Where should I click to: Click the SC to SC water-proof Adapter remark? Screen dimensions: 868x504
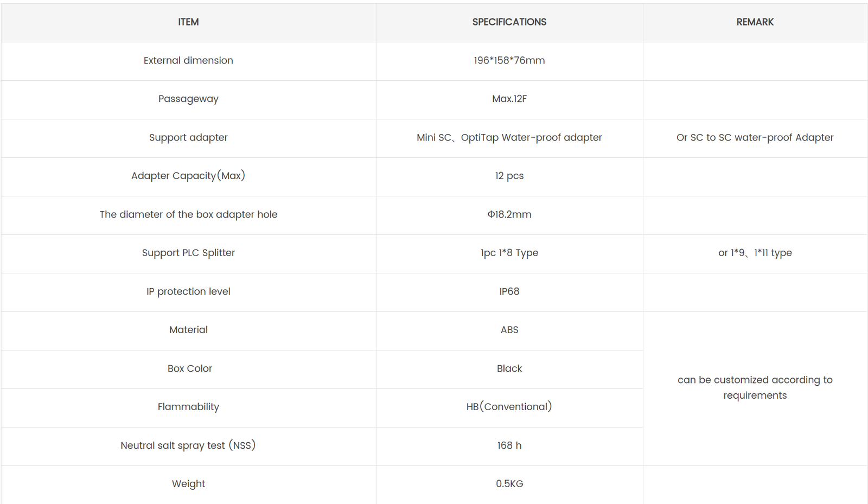[x=755, y=138]
